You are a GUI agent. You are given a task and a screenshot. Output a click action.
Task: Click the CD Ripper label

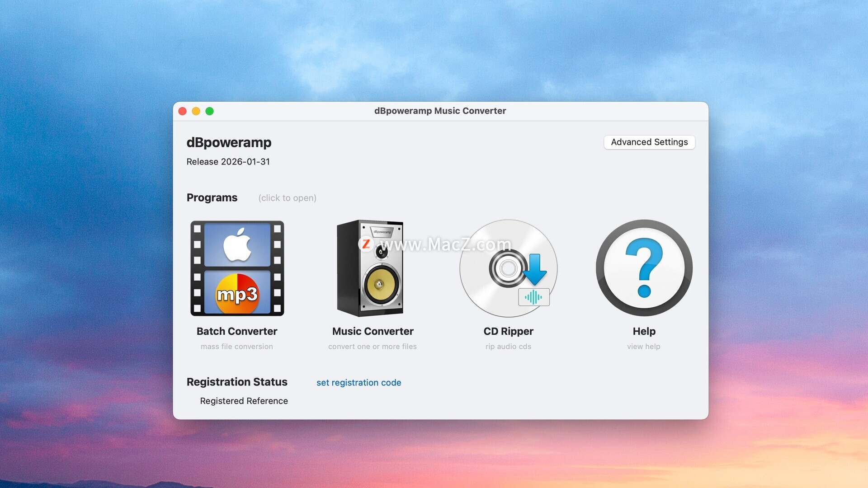(x=508, y=331)
